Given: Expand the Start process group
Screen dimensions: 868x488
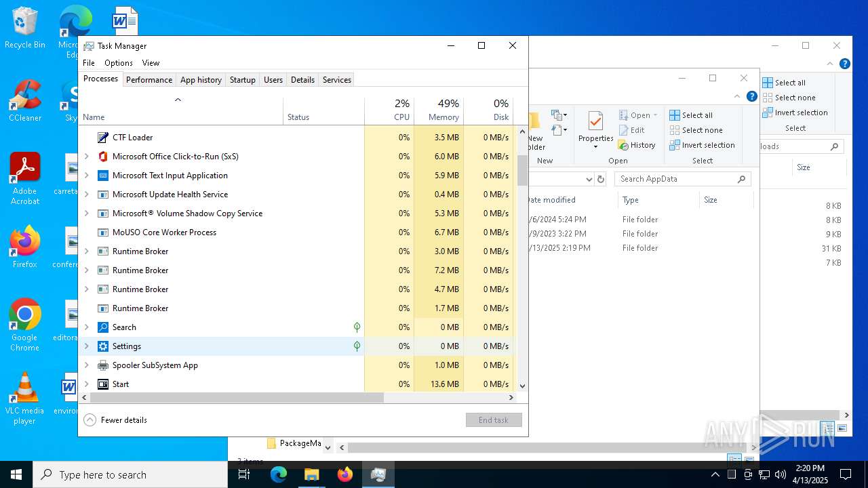Looking at the screenshot, I should click(x=86, y=384).
